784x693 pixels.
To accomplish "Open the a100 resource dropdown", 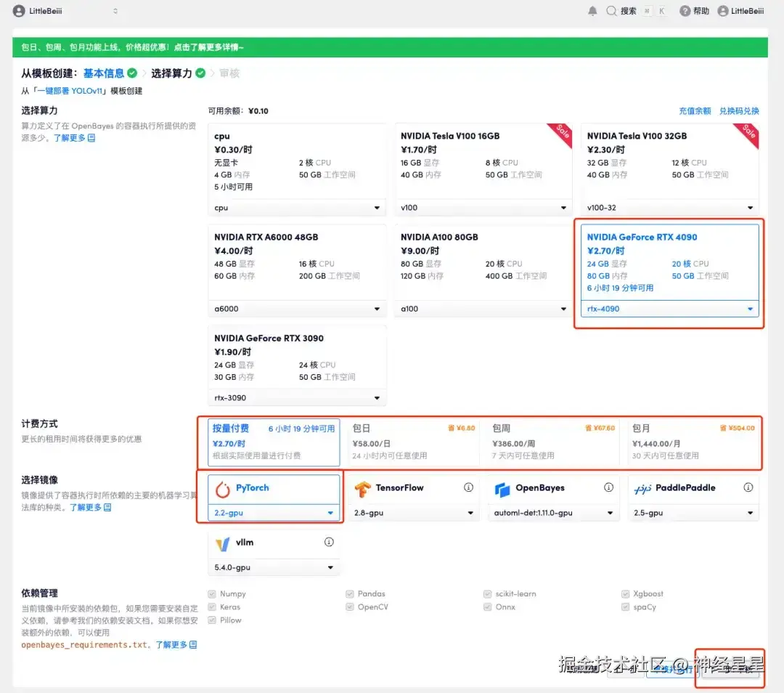I will pyautogui.click(x=483, y=309).
